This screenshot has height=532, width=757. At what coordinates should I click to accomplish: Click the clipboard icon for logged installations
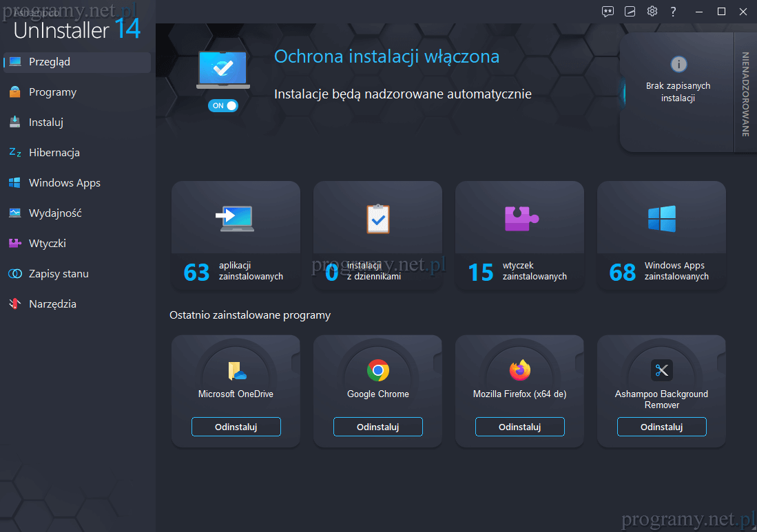point(377,219)
